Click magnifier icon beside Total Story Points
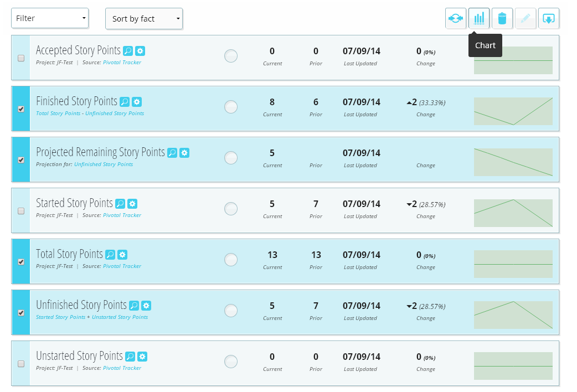The width and height of the screenshot is (577, 392). 110,255
